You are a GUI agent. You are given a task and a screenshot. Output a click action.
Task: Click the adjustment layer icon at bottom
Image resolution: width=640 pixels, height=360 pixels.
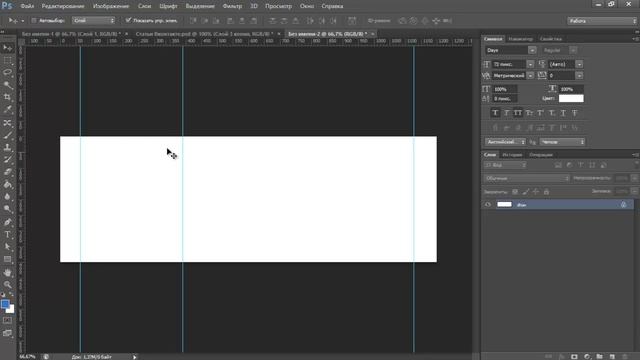pos(587,356)
